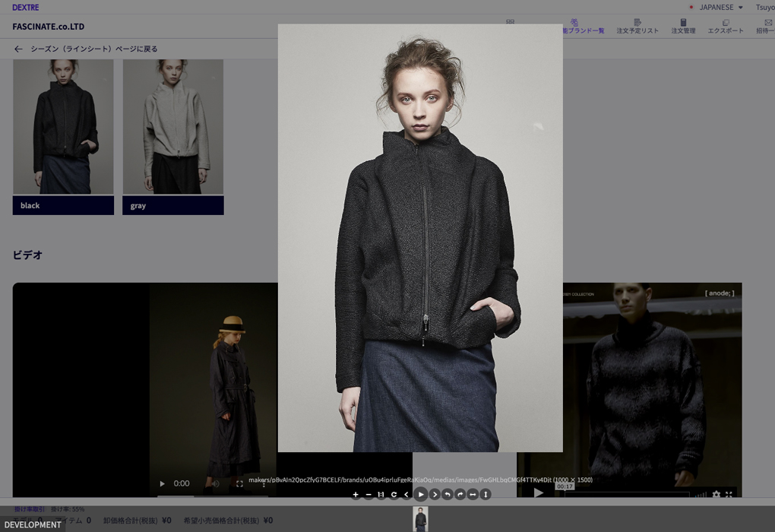Open 注文予定リスト planned order list
The image size is (775, 532).
637,26
